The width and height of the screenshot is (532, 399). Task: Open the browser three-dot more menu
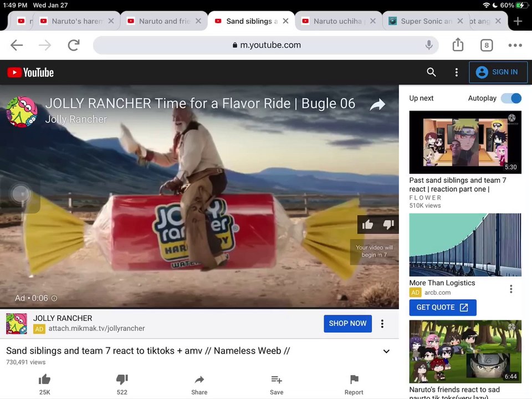click(x=515, y=45)
